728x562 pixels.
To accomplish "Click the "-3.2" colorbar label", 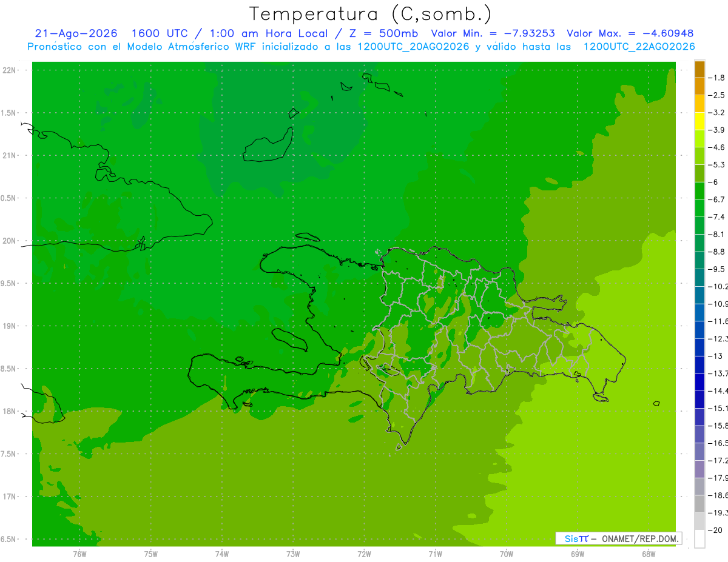I will pyautogui.click(x=716, y=113).
